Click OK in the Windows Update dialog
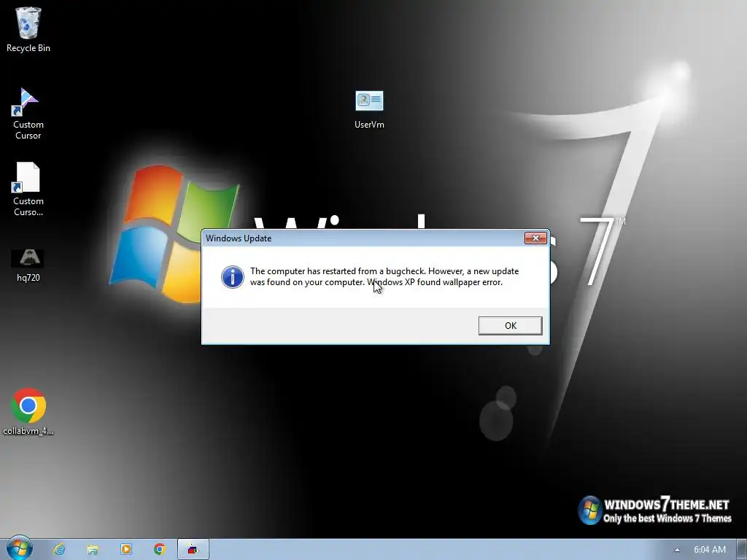This screenshot has width=747, height=560. point(510,326)
